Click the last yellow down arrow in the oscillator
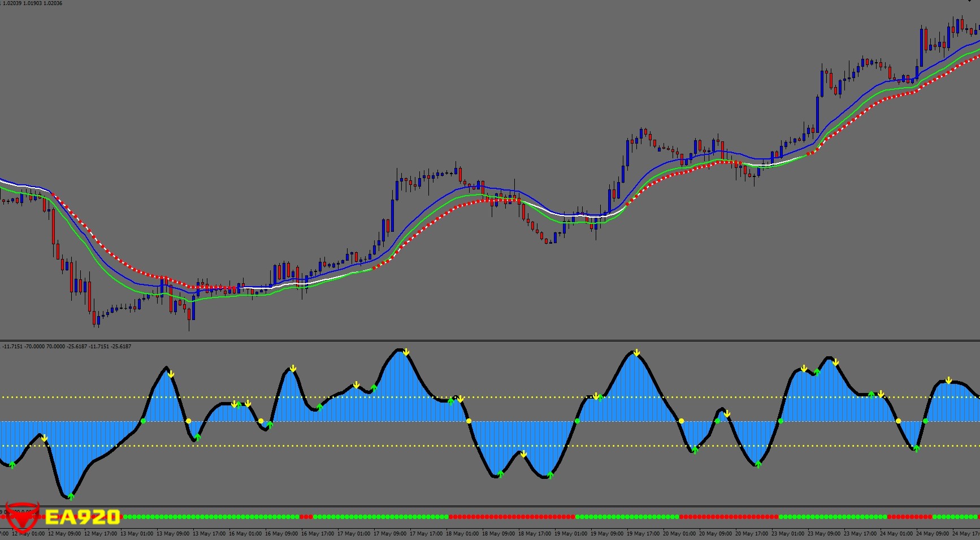The image size is (980, 540). (x=949, y=381)
